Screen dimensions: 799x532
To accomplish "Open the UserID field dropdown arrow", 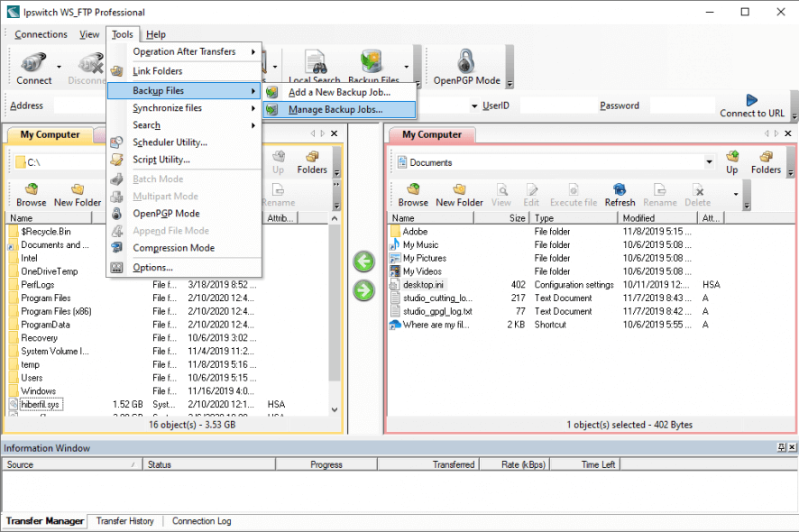I will tap(474, 106).
